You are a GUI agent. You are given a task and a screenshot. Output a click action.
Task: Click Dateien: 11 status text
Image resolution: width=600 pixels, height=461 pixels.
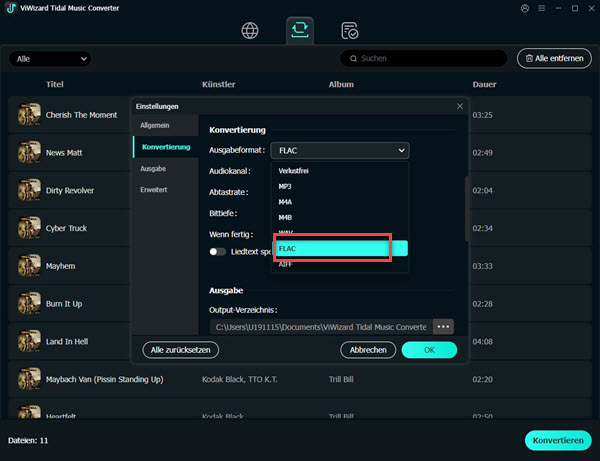(x=28, y=441)
